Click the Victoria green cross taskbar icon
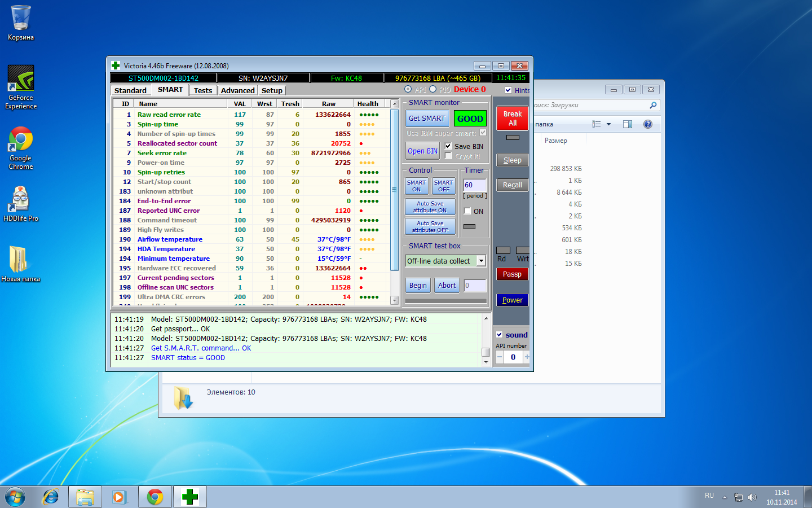This screenshot has width=812, height=508. click(x=190, y=497)
